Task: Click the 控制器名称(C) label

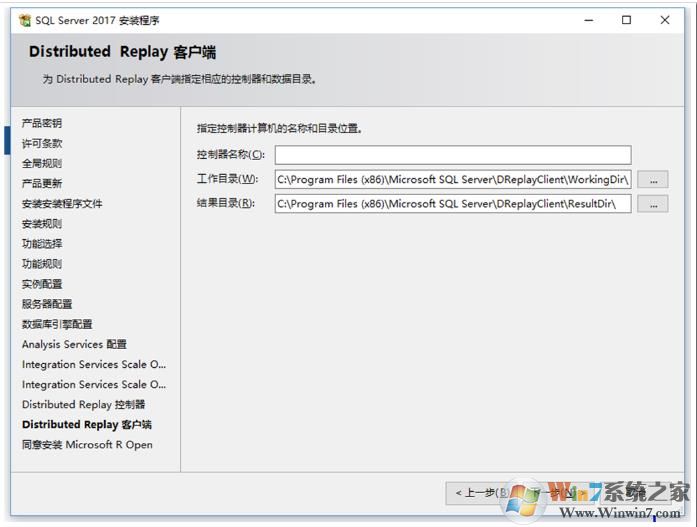Action: click(230, 154)
